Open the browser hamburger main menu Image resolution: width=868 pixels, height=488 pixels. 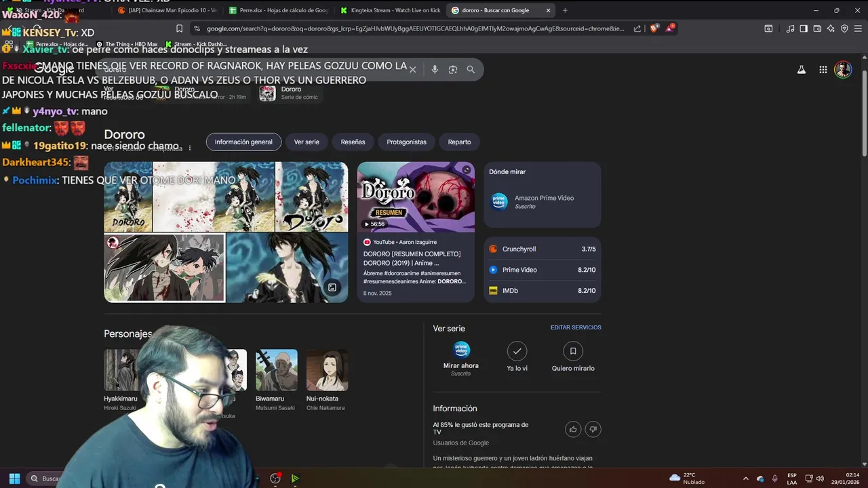[858, 28]
